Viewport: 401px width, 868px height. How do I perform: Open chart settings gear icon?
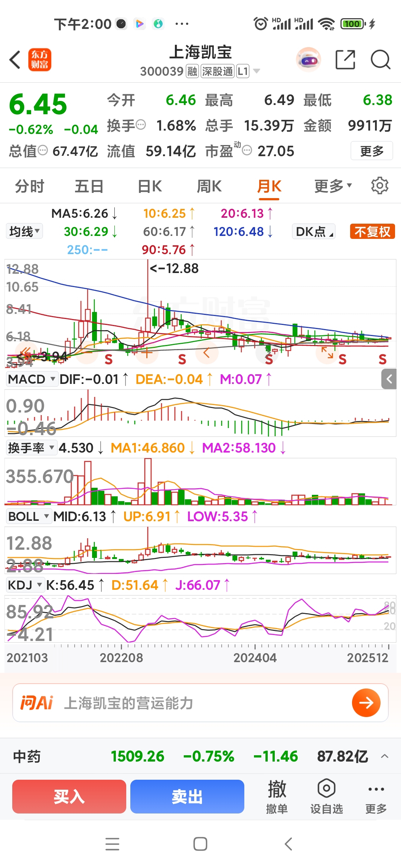(380, 185)
